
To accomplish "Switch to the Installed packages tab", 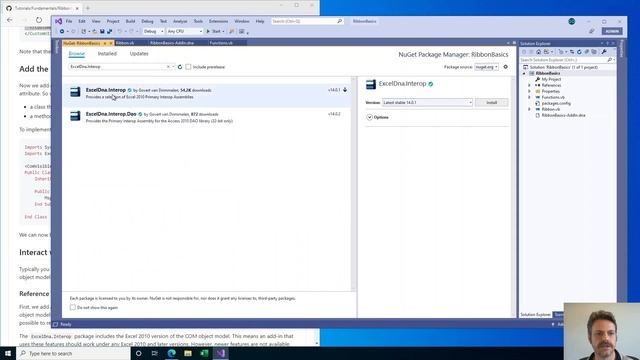I will click(x=107, y=53).
